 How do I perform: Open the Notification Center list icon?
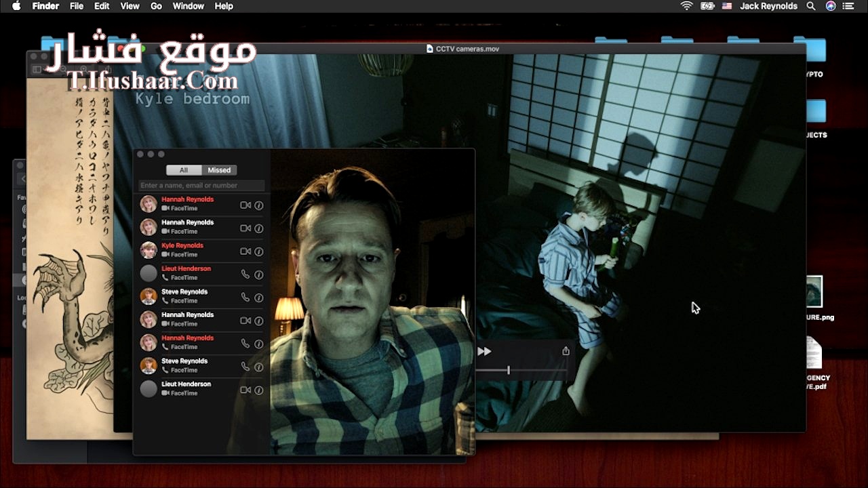point(850,6)
